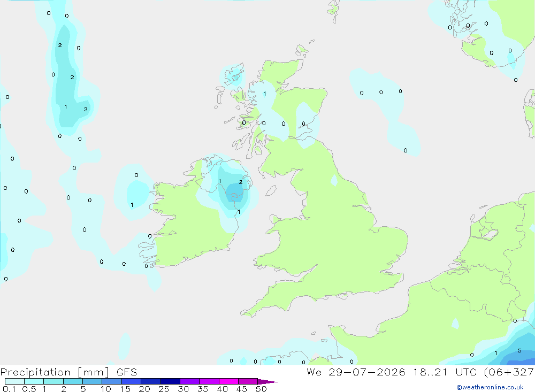Image resolution: width=535 pixels, height=392 pixels.
Task: Click the lightest swatch between 0.1 and 0.5
Action: point(14,381)
